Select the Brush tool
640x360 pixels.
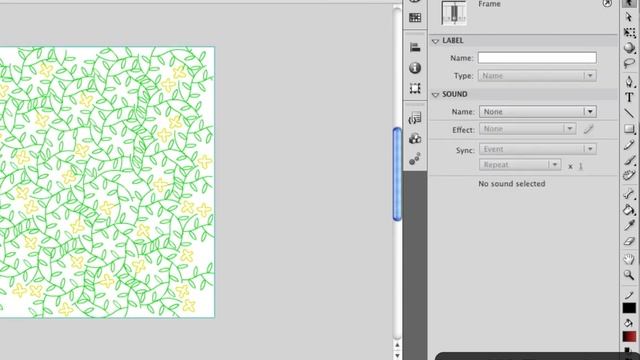pyautogui.click(x=629, y=160)
